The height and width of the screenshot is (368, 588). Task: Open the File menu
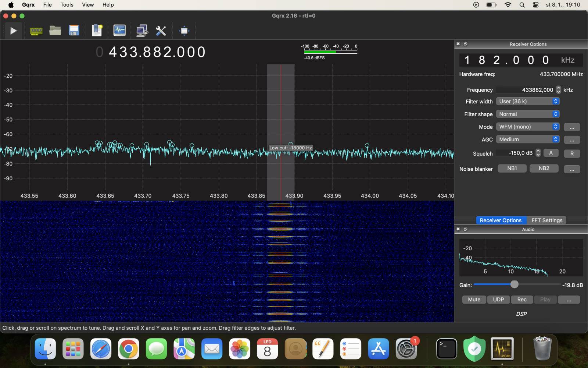click(x=47, y=5)
